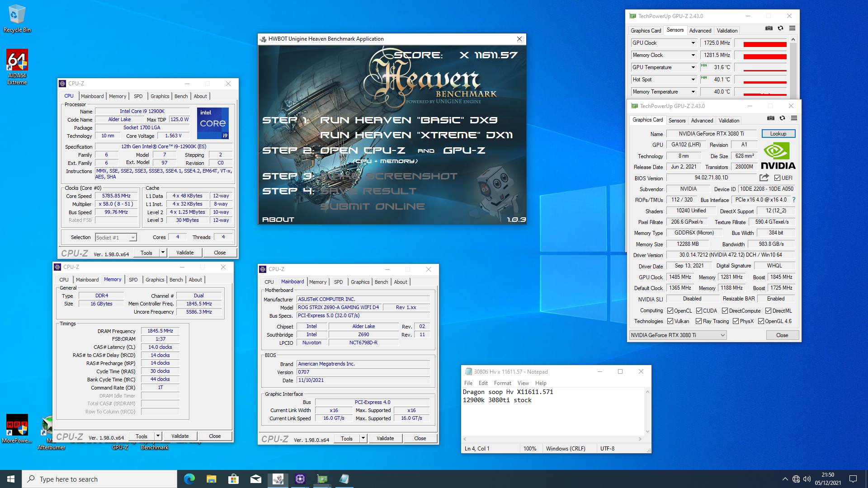Open the notification center icon
The height and width of the screenshot is (488, 868).
coord(853,479)
